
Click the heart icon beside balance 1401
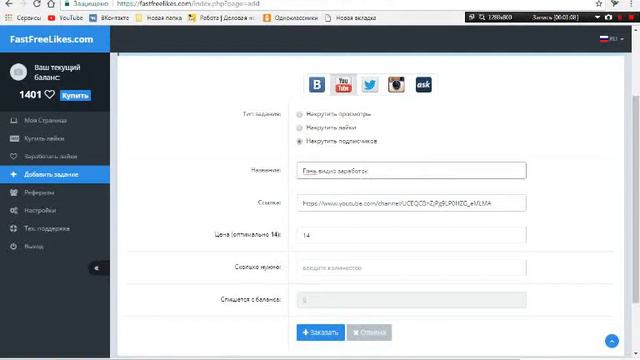click(50, 95)
